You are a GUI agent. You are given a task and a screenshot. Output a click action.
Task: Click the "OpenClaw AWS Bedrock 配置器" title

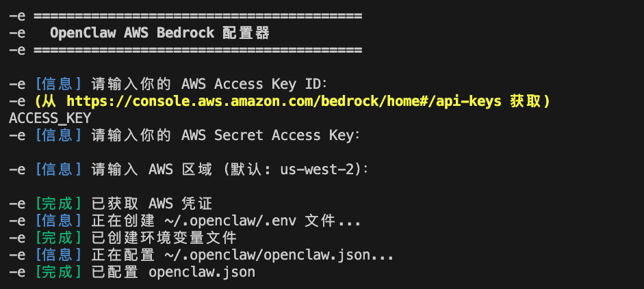[159, 32]
